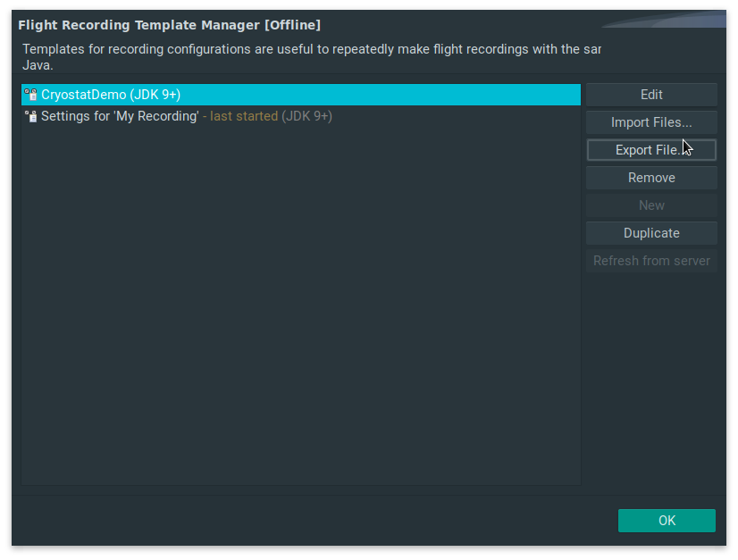Click the templates description text

(304, 49)
